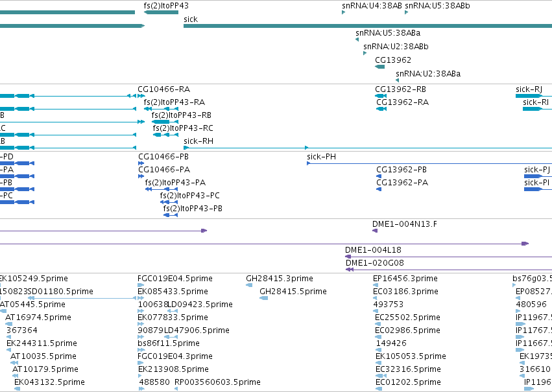Open the CG13962-RB transcript label
Screen dimensions: 552x392
click(x=400, y=89)
